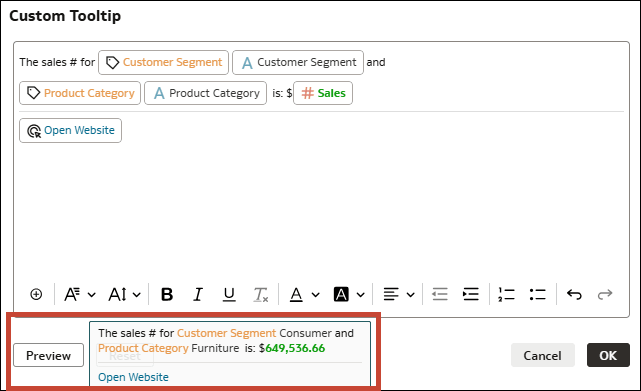Screen dimensions: 641x391
Task: Undo the last edit
Action: [x=574, y=294]
